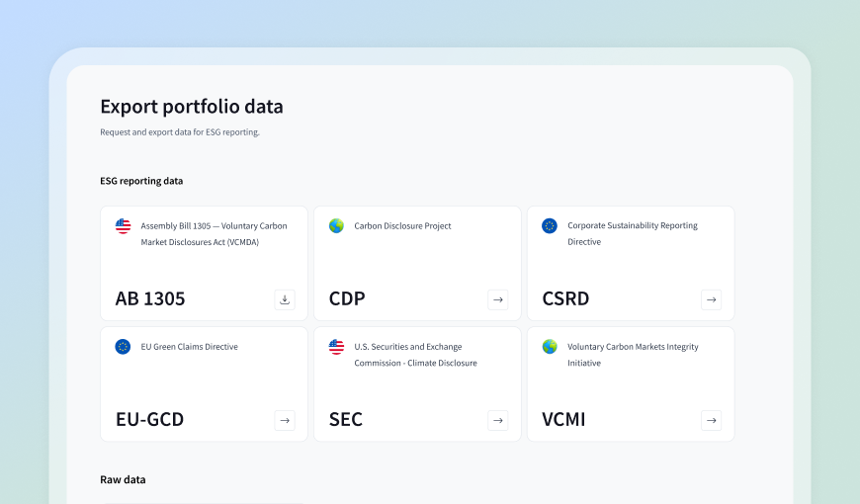Open the VCMI export arrow
The width and height of the screenshot is (860, 504).
pos(712,420)
